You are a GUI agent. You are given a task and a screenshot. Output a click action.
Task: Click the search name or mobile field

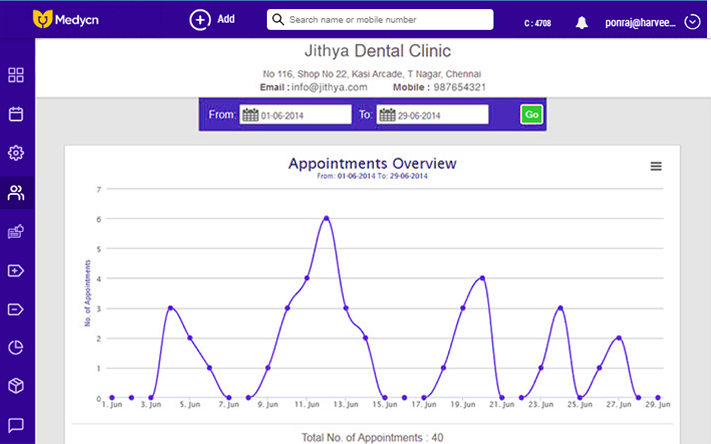[x=380, y=20]
